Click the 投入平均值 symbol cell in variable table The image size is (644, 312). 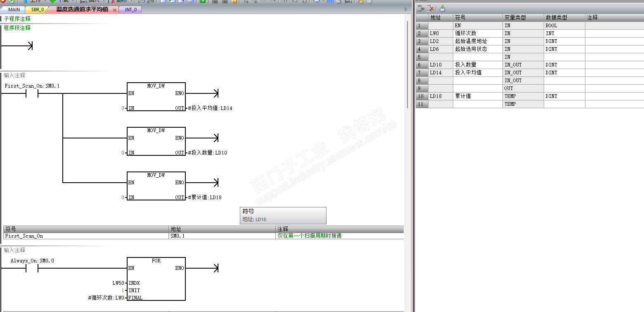(478, 73)
